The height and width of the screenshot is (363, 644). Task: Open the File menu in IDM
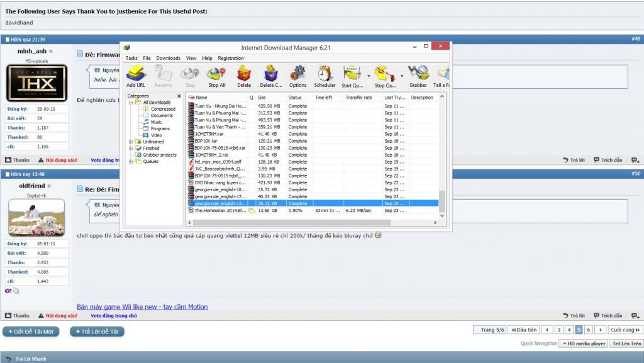[x=147, y=58]
